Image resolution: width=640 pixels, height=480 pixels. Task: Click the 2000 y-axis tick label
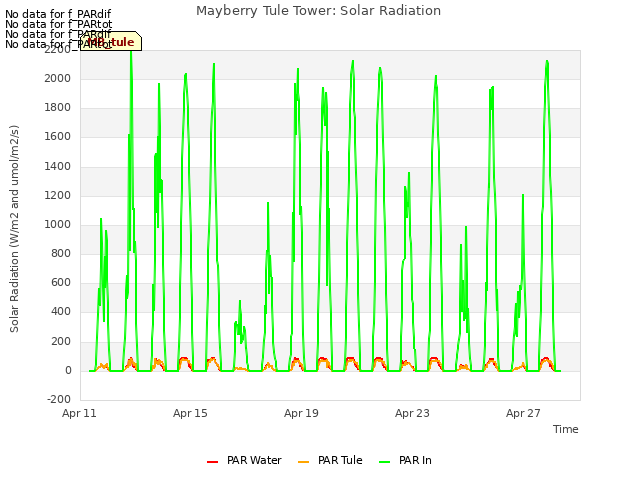[58, 78]
